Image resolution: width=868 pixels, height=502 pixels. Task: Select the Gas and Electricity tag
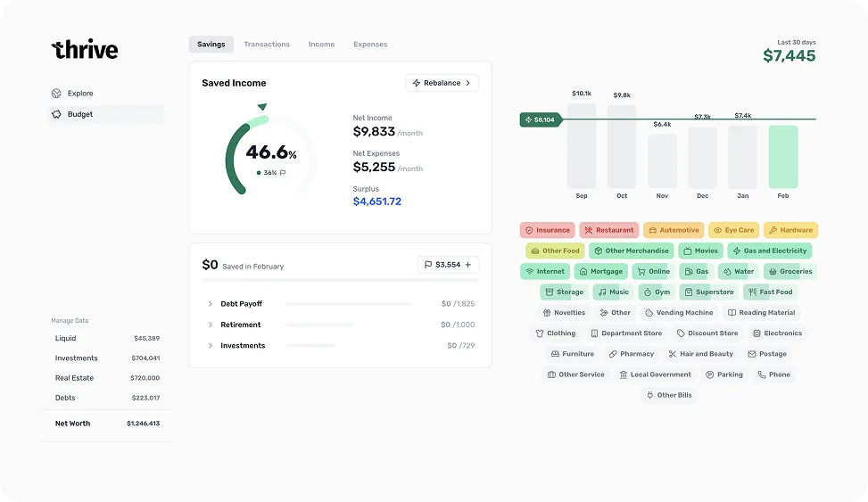click(770, 251)
